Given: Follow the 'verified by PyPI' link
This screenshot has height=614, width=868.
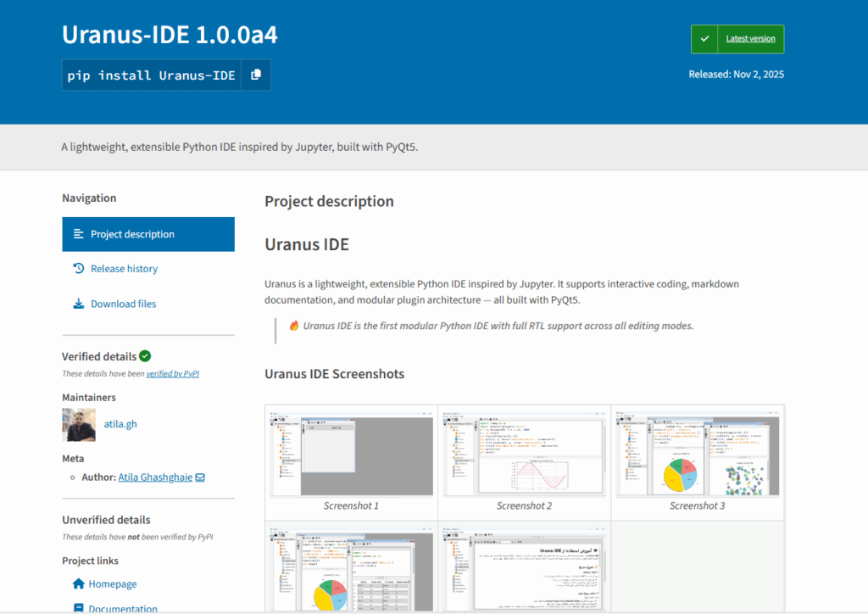Looking at the screenshot, I should point(173,373).
